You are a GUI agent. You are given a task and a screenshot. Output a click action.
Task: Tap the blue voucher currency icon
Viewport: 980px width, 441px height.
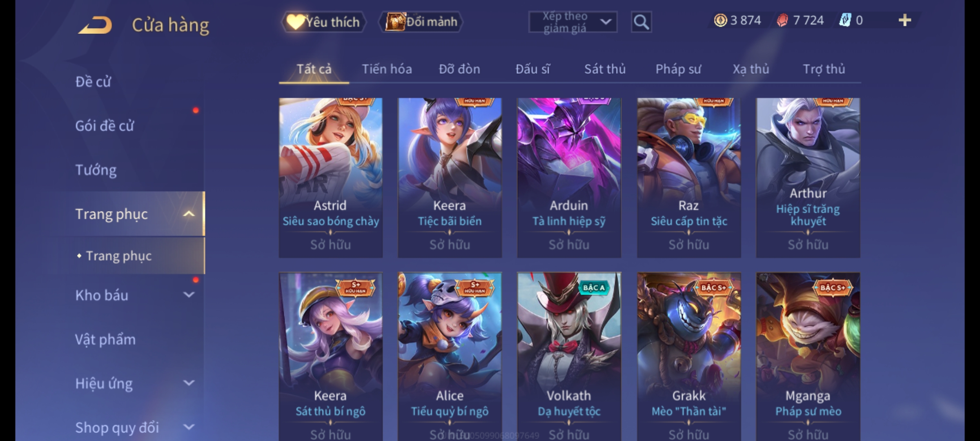point(845,20)
